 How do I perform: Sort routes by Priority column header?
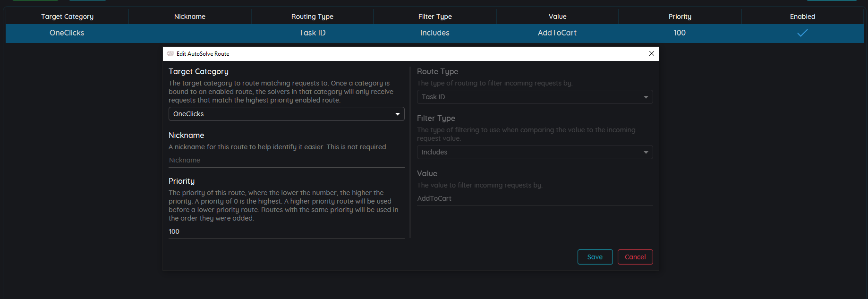(680, 17)
